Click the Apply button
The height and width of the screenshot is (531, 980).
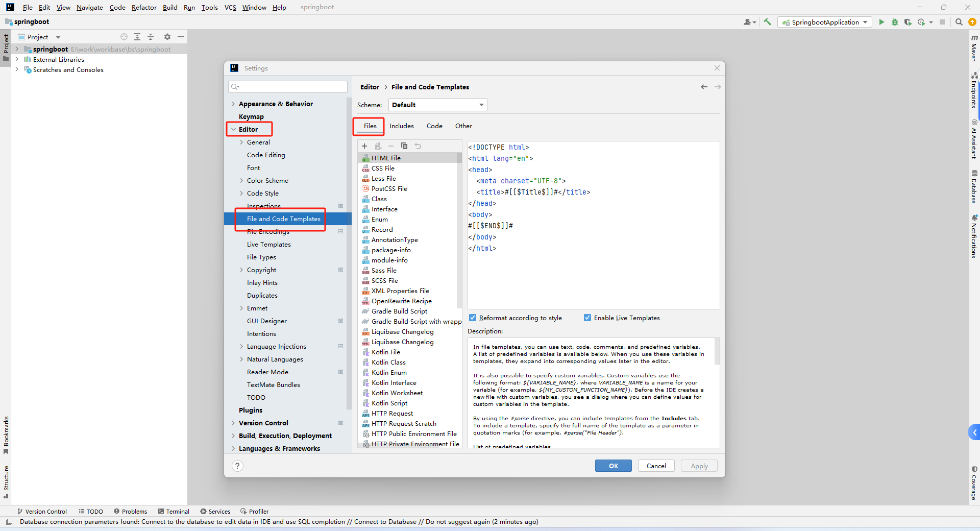tap(699, 466)
